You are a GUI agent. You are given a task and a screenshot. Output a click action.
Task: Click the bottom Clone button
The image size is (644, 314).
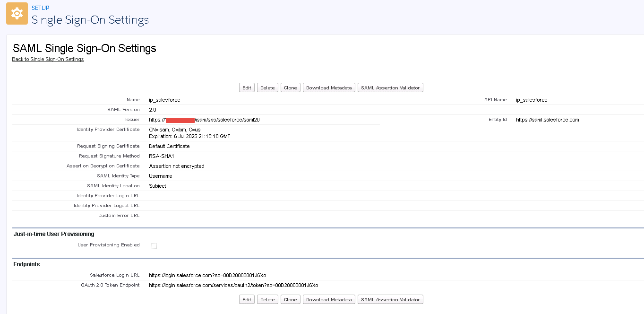(x=290, y=299)
